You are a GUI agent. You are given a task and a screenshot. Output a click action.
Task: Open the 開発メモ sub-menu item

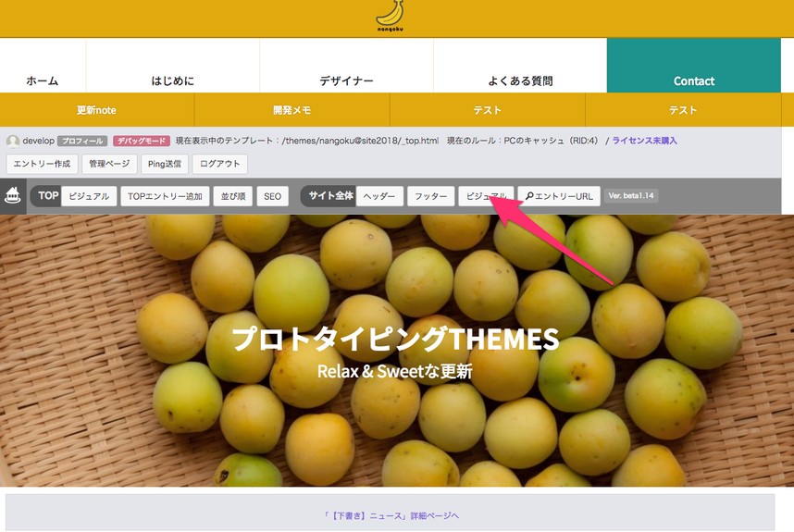coord(292,110)
